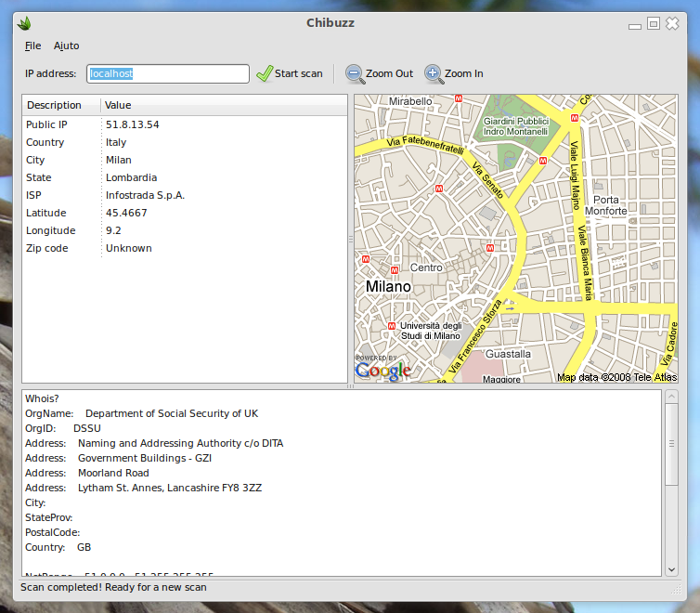Select the Zip code row label

(46, 248)
